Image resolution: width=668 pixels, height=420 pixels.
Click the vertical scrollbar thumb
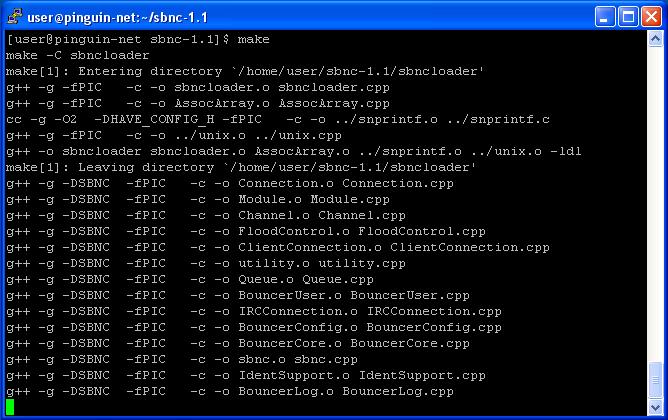[655, 380]
